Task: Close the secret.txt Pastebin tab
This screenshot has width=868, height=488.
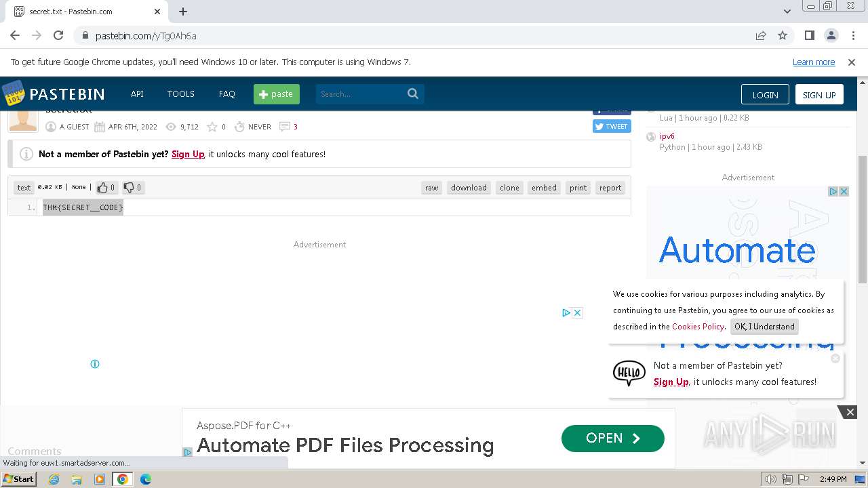Action: (157, 12)
